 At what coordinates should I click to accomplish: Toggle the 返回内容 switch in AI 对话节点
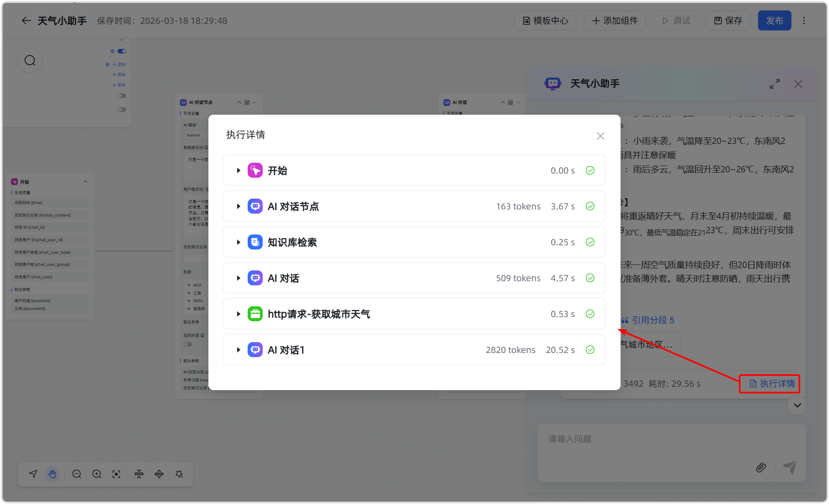[x=187, y=344]
